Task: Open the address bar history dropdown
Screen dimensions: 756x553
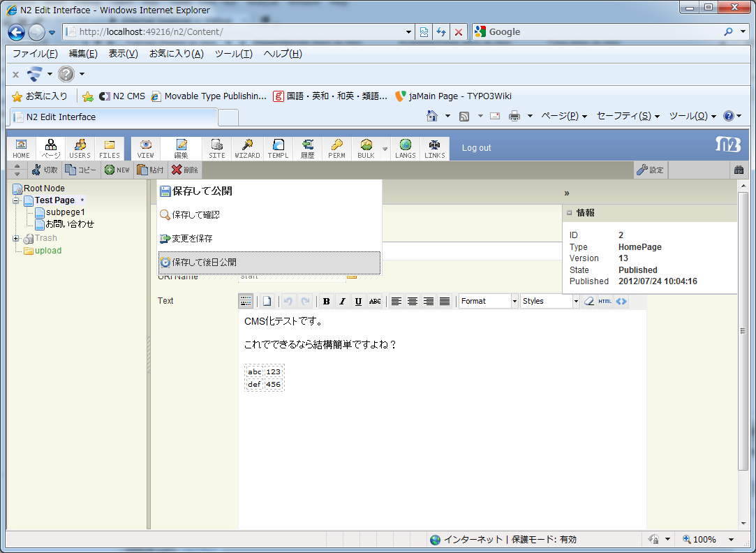Action: (x=408, y=32)
